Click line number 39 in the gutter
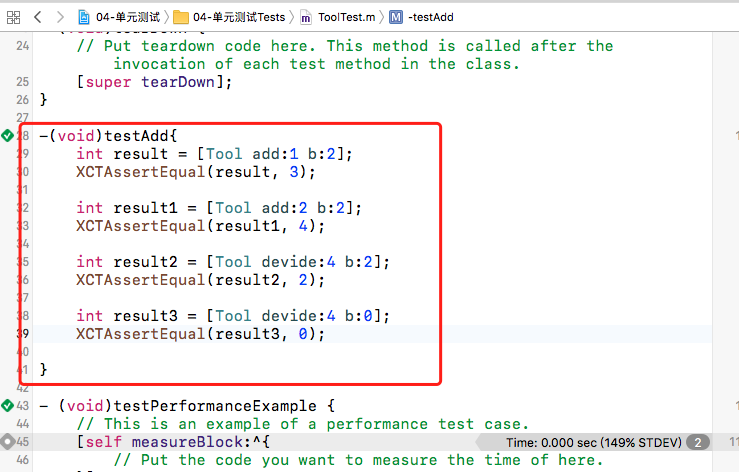The image size is (739, 472). tap(23, 334)
